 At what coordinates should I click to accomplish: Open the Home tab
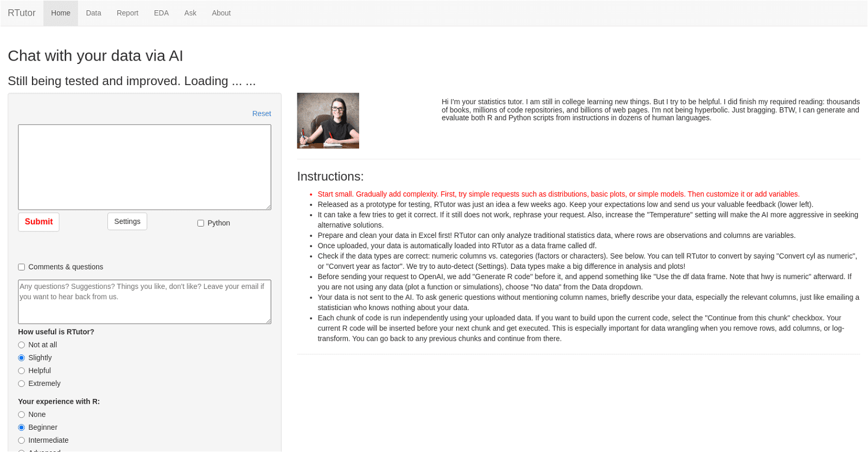click(61, 13)
